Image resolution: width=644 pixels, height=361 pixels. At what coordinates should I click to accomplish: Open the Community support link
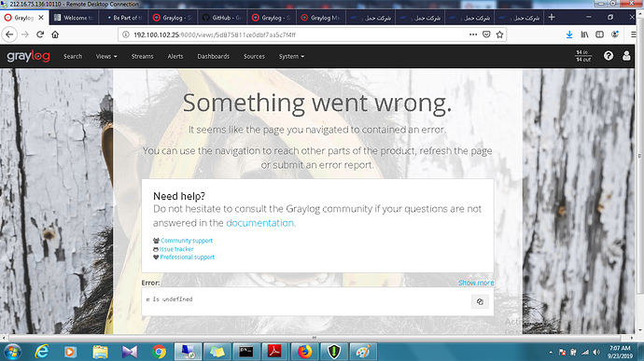187,241
